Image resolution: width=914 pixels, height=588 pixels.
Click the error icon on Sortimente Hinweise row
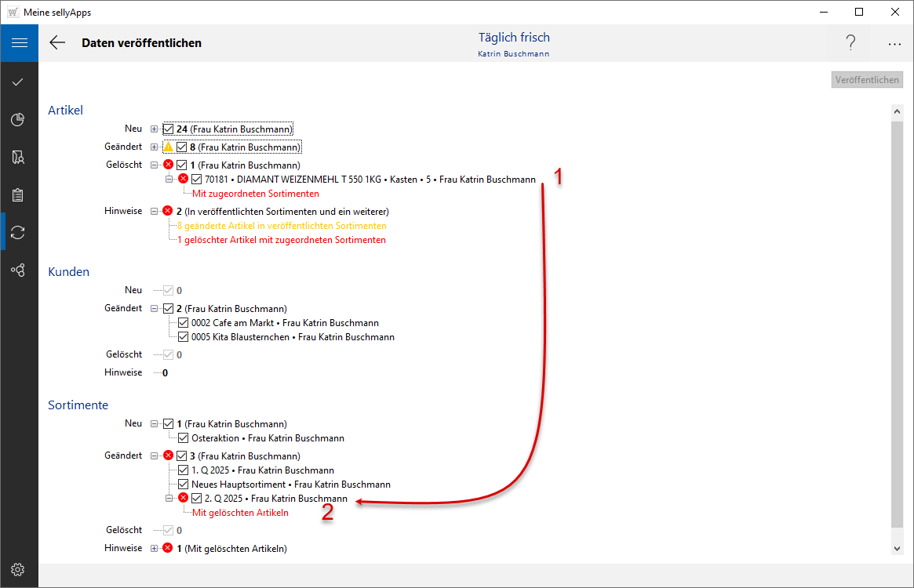tap(168, 548)
